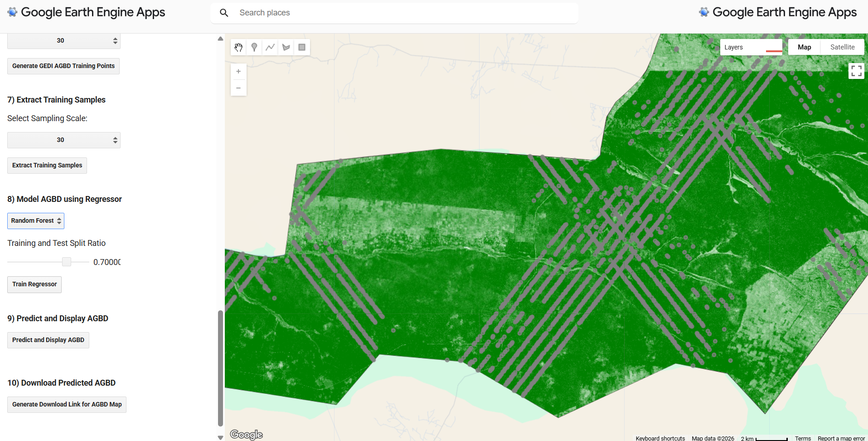This screenshot has width=868, height=441.
Task: Click Keyboard shortcuts in the status bar
Action: pos(659,437)
